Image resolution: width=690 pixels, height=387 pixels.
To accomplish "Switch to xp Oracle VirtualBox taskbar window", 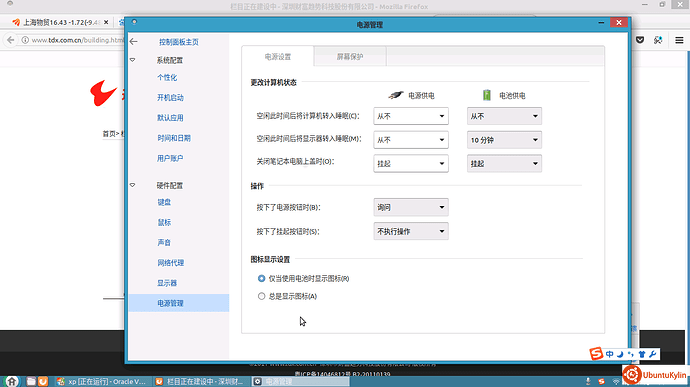I will pyautogui.click(x=102, y=381).
